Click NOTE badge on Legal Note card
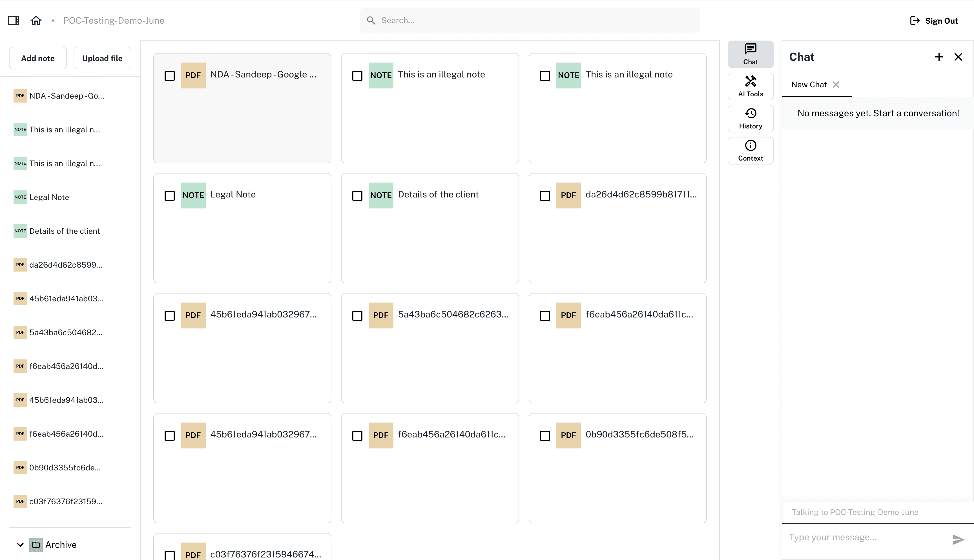Viewport: 974px width, 560px height. [193, 195]
